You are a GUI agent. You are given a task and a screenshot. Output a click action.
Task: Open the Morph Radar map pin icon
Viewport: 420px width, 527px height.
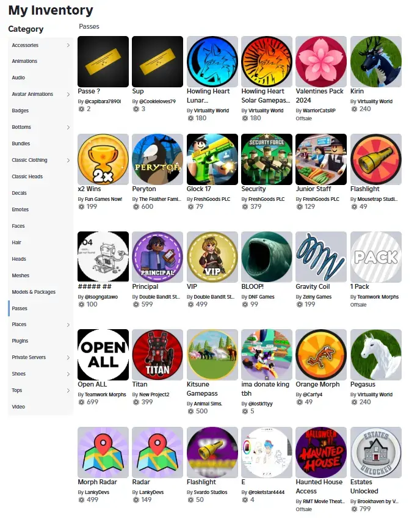tap(103, 452)
